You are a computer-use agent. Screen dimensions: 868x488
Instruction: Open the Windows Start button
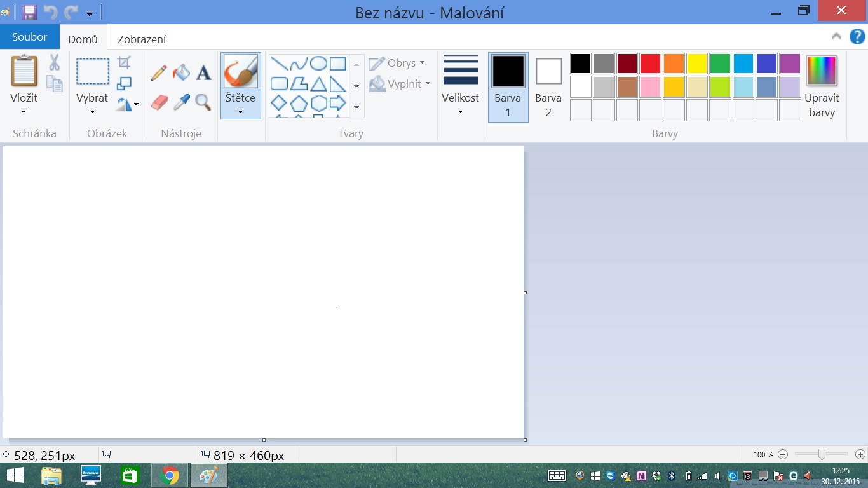click(x=15, y=475)
